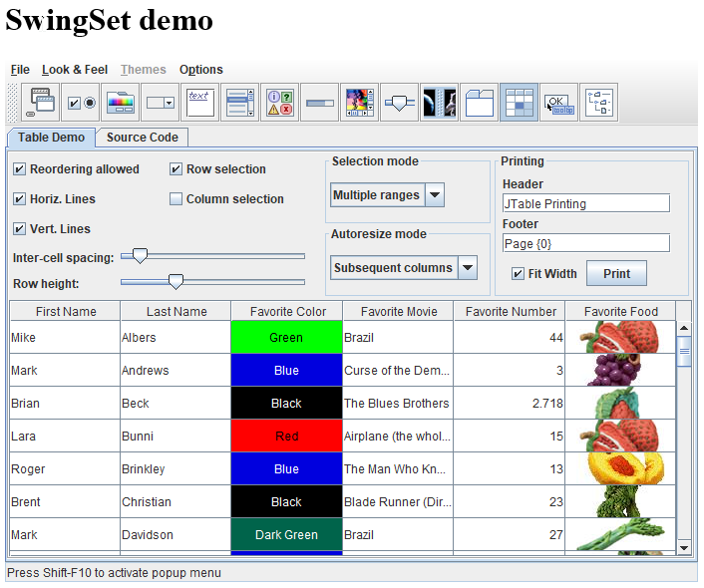The image size is (704, 588).
Task: Click the Favorite Food column header
Action: (x=620, y=311)
